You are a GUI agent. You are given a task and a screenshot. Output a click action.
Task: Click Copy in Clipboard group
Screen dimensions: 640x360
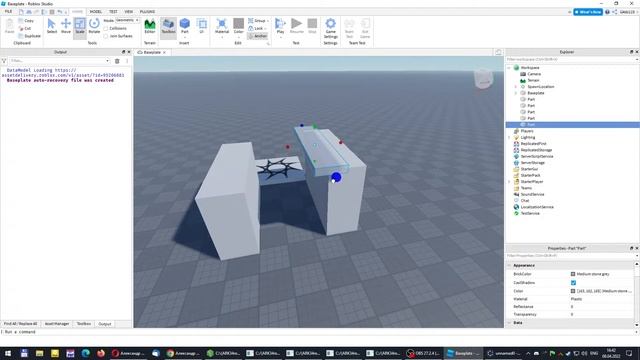(x=27, y=20)
